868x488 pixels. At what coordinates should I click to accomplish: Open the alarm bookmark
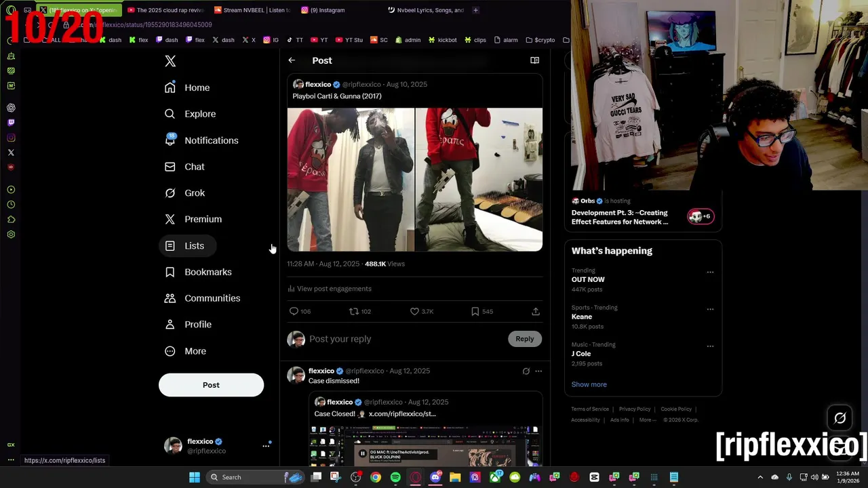point(505,40)
